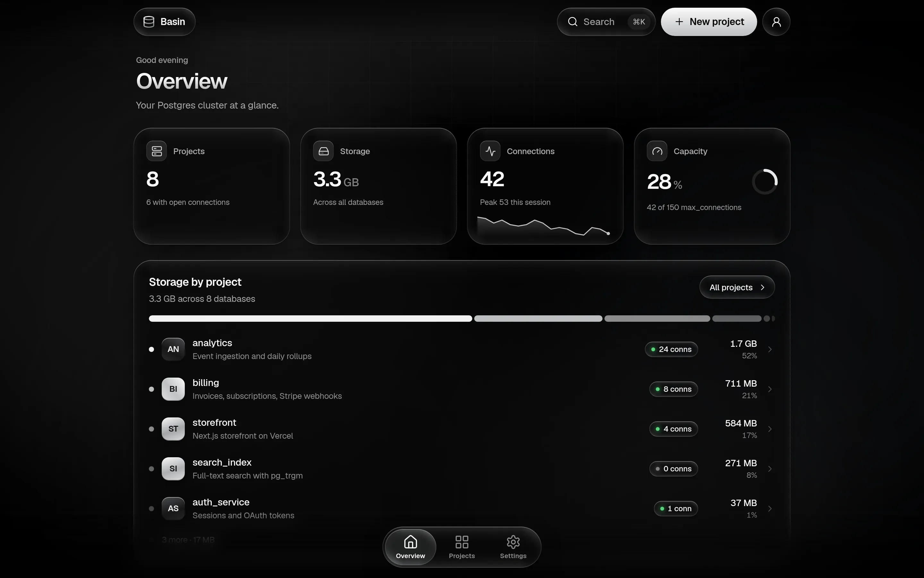Screen dimensions: 924x578
Task: Click the New project button
Action: (709, 22)
